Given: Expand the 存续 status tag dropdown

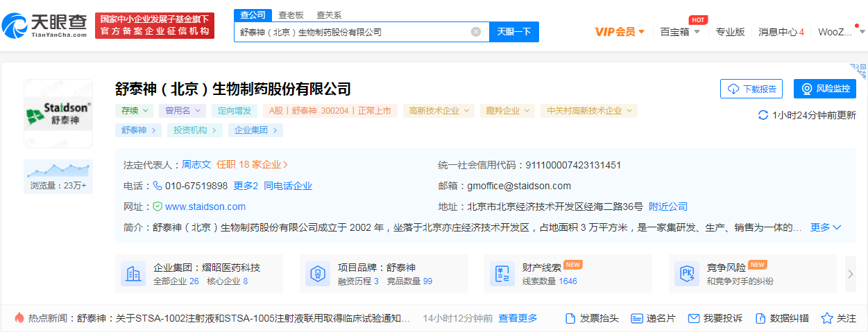Looking at the screenshot, I should point(135,110).
